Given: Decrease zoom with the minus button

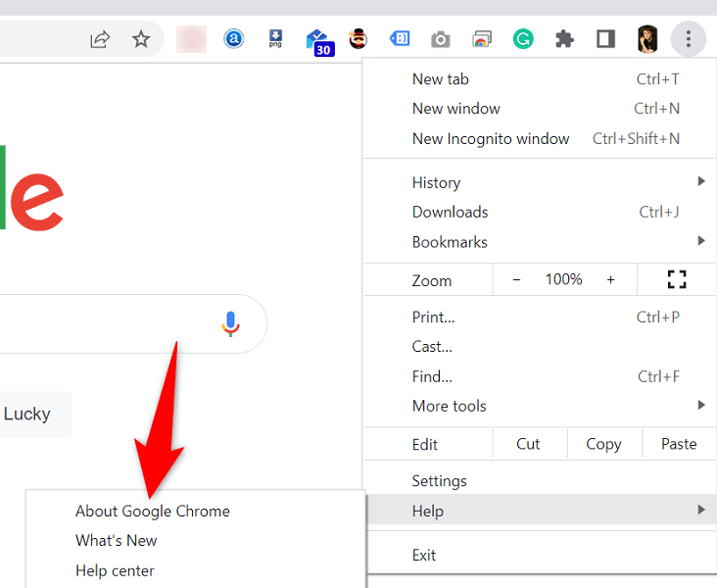Looking at the screenshot, I should (517, 280).
